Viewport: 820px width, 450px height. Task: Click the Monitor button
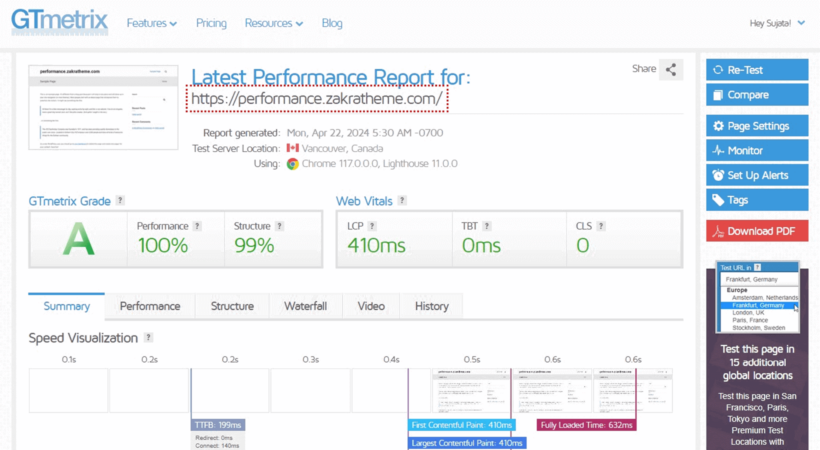click(x=757, y=151)
